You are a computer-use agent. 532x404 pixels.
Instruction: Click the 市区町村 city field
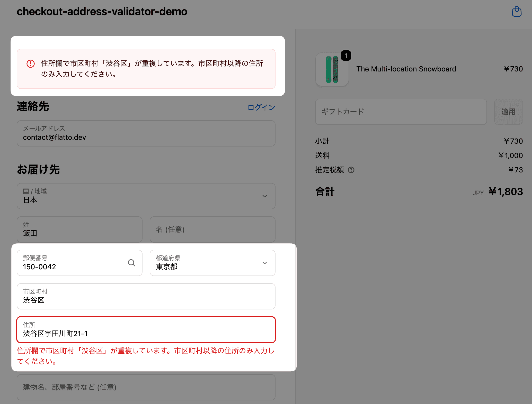coord(146,296)
